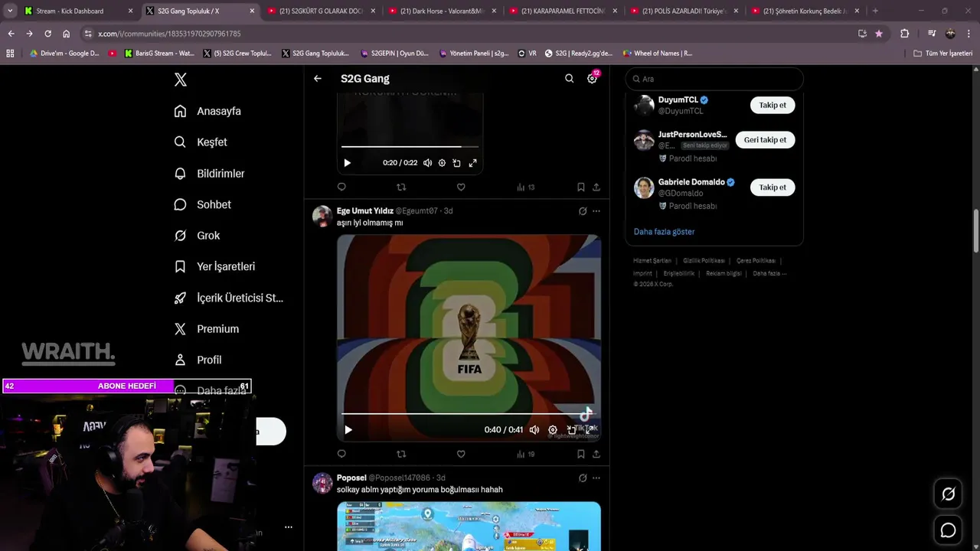Bookmark the top video post

pyautogui.click(x=581, y=187)
